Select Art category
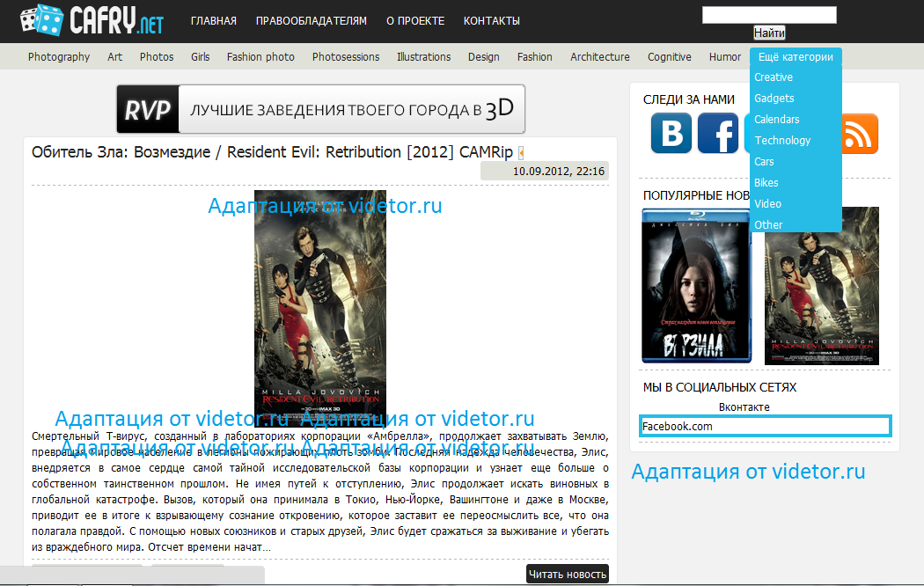This screenshot has width=924, height=586. point(115,57)
